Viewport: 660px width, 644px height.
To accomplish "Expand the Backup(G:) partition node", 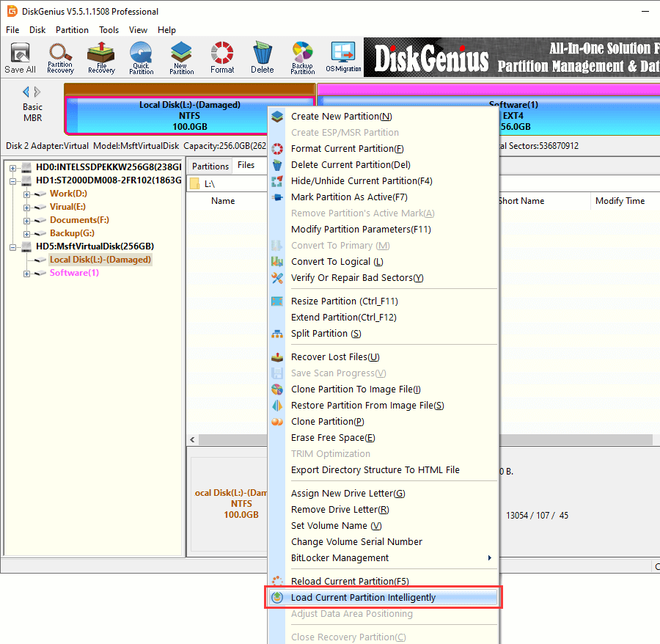I will (x=26, y=234).
